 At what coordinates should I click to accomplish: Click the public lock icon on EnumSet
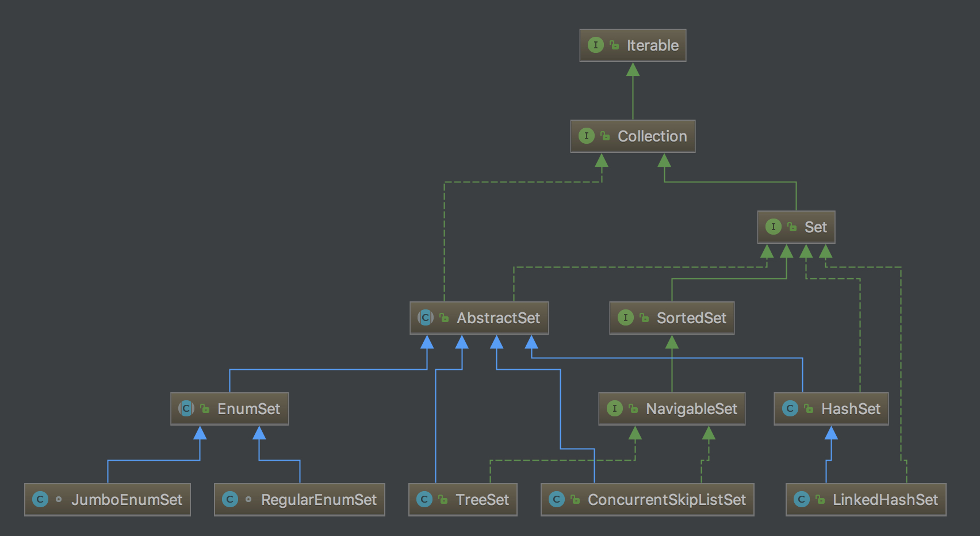(205, 408)
